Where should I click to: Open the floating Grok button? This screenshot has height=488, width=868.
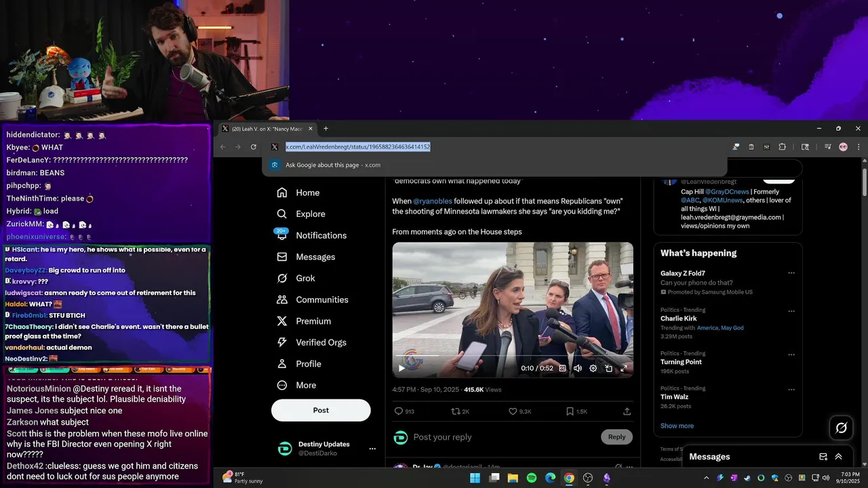842,428
